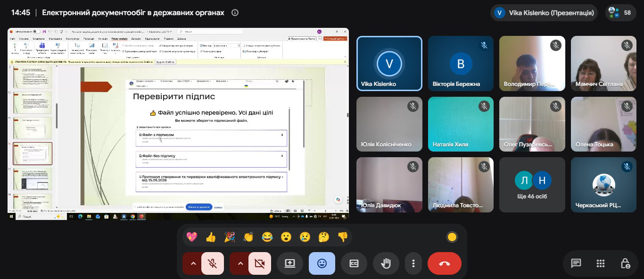Expand audio settings arrow beside microphone
This screenshot has width=644, height=279.
pyautogui.click(x=192, y=263)
